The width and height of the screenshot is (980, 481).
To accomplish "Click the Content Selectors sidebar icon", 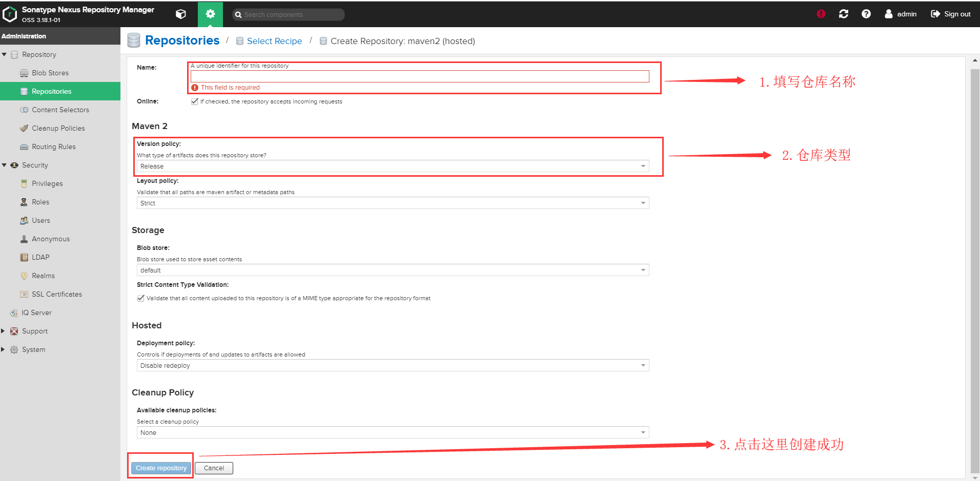I will [24, 110].
